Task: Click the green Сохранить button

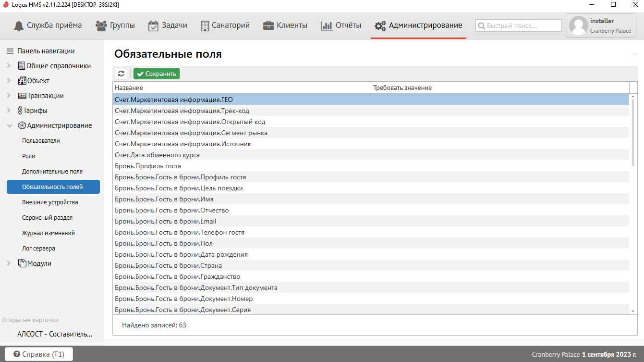Action: 157,74
